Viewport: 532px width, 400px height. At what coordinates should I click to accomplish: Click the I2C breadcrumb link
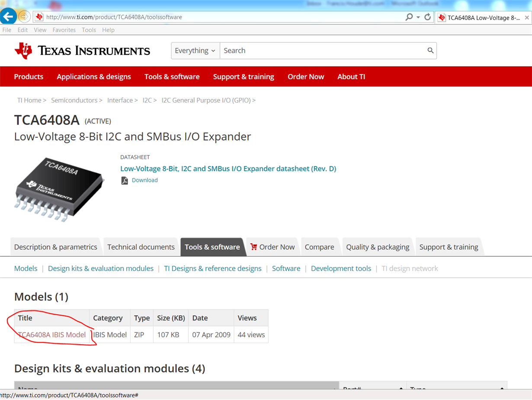[147, 100]
